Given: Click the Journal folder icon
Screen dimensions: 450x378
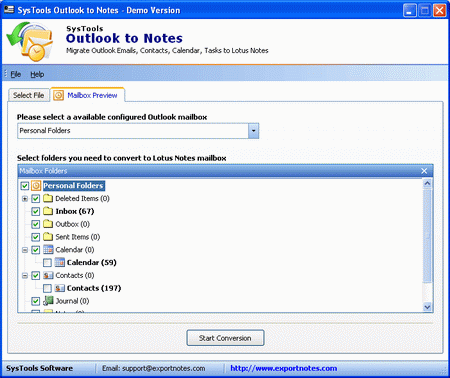Looking at the screenshot, I should pos(48,301).
